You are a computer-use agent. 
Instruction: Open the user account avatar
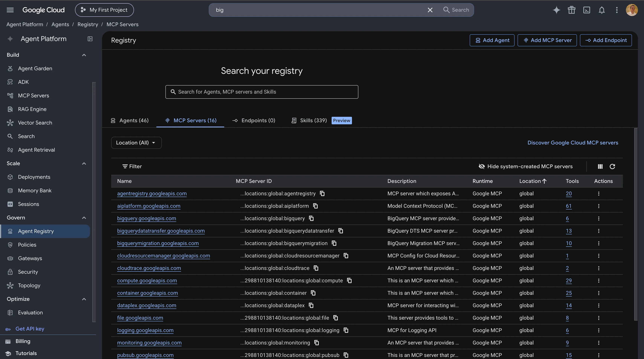[x=632, y=10]
